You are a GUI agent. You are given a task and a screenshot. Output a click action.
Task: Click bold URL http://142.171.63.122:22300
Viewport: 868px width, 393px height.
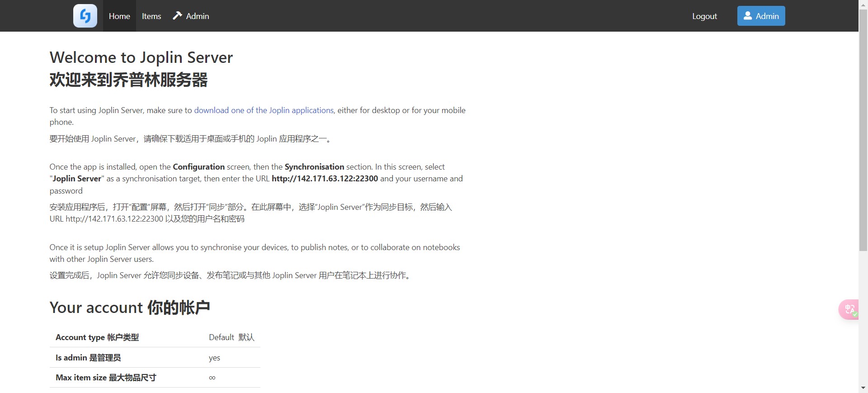(325, 179)
